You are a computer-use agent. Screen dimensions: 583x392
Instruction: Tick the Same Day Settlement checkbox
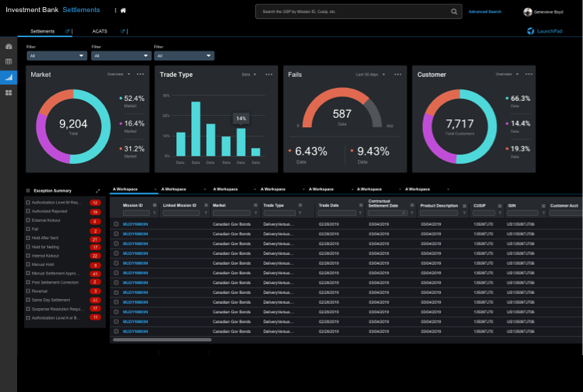[x=28, y=300]
